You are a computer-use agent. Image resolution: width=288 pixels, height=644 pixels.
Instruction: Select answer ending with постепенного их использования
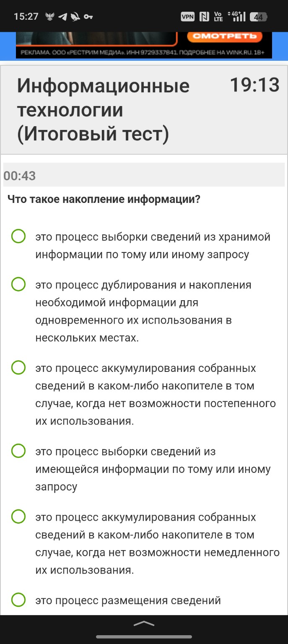pos(18,368)
